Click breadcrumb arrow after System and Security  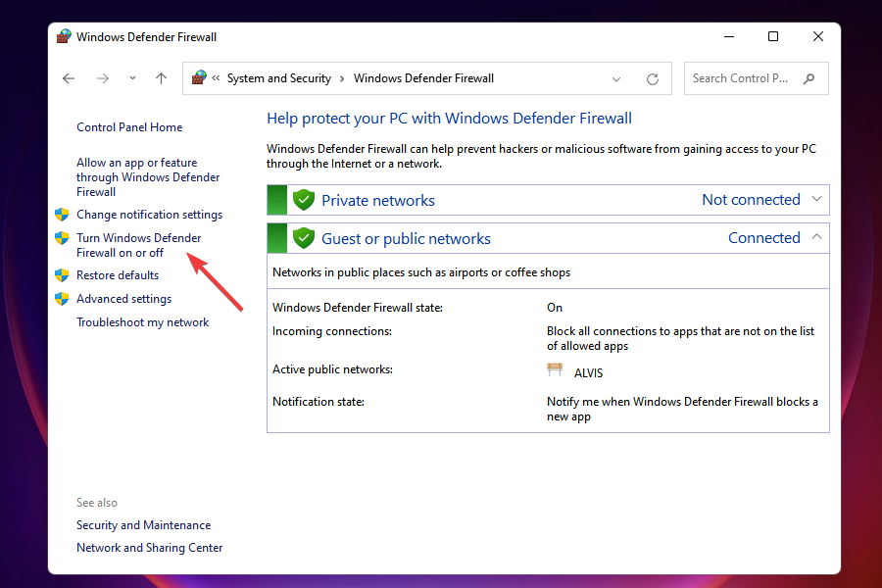342,78
